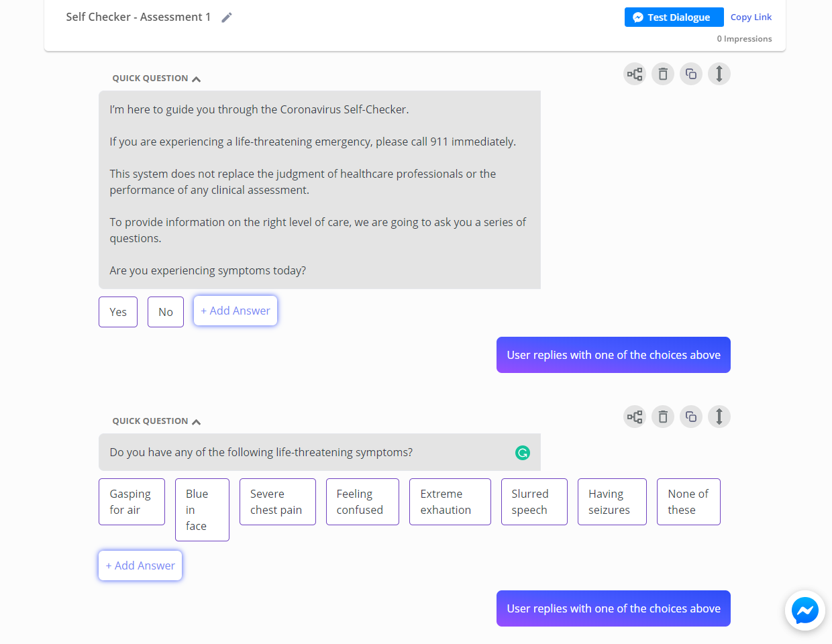Delete the second quick question block
The width and height of the screenshot is (832, 644).
coord(663,417)
